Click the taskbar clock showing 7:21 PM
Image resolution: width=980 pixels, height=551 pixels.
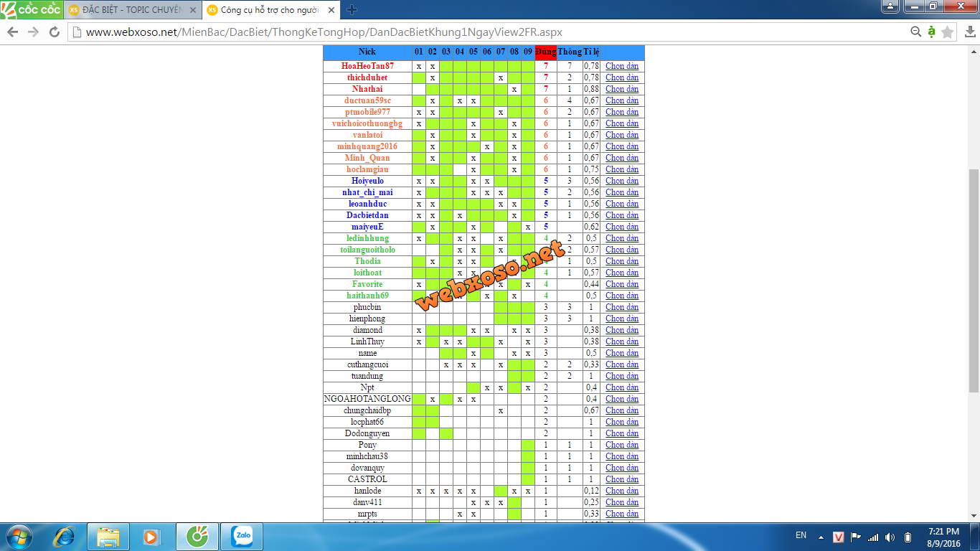coord(944,537)
